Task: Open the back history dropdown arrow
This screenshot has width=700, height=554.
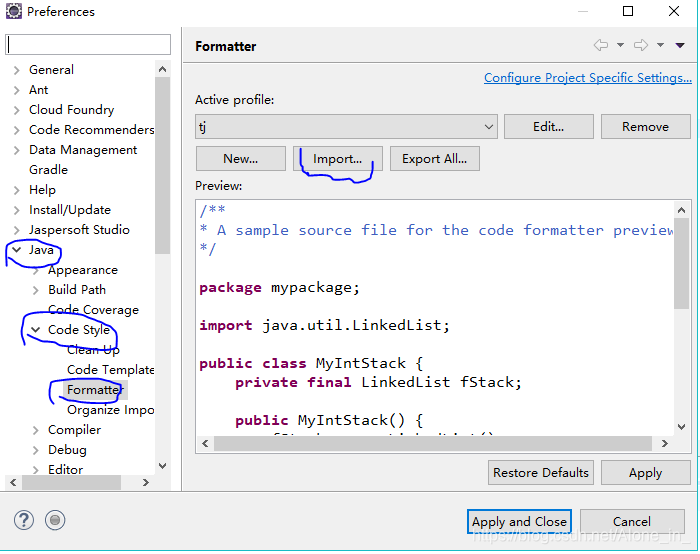Action: [620, 45]
